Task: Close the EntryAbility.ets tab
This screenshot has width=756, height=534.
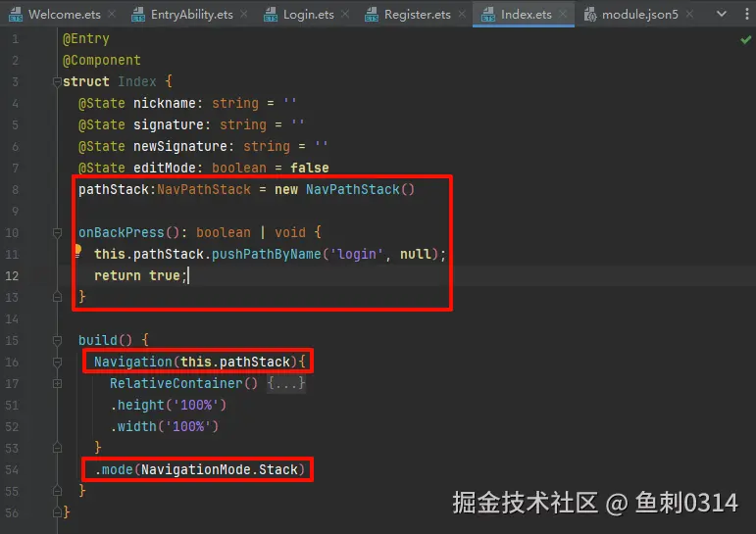Action: pos(244,14)
